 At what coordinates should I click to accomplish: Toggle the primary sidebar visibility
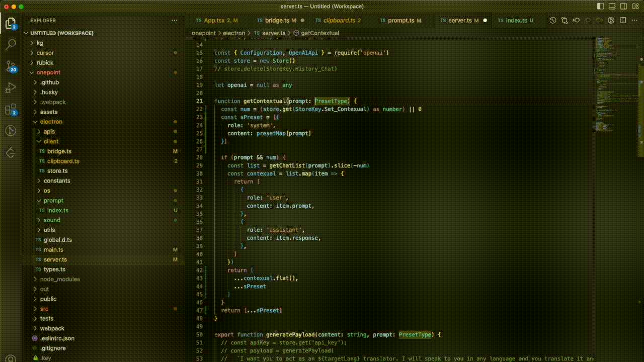point(601,7)
